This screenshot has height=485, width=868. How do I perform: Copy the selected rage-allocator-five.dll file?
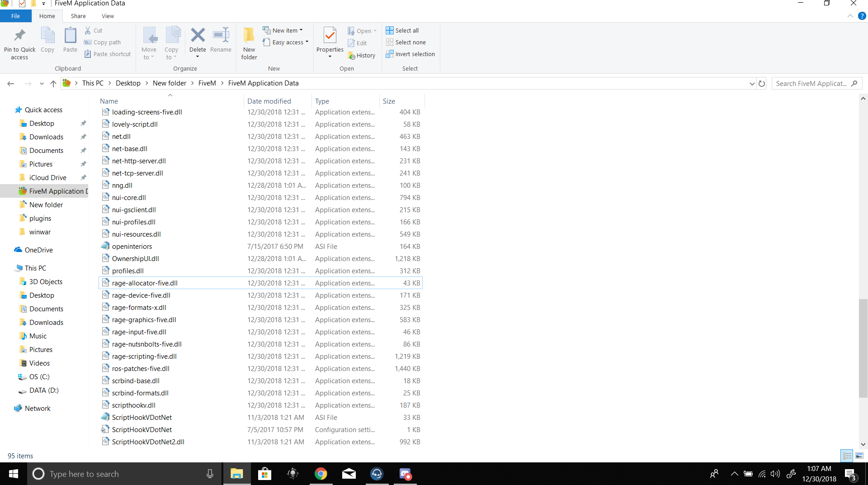[47, 40]
